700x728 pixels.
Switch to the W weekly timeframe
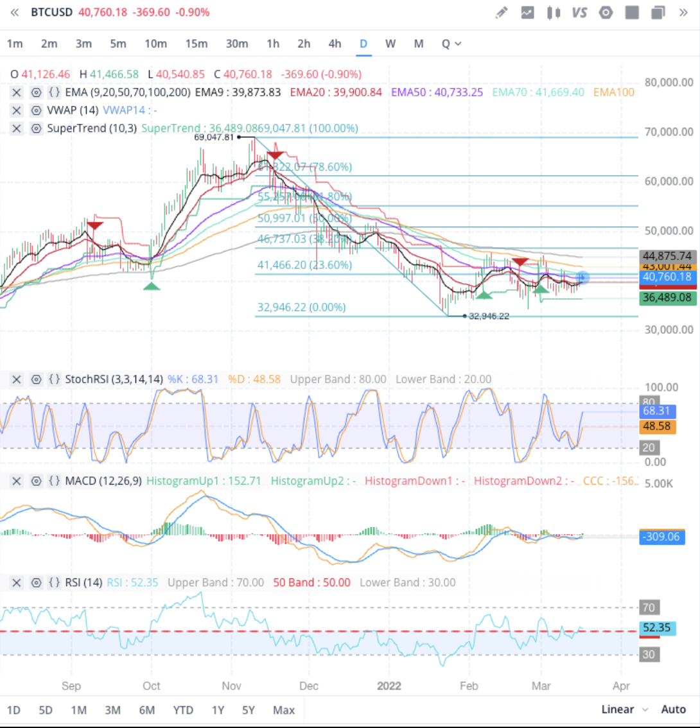click(390, 44)
